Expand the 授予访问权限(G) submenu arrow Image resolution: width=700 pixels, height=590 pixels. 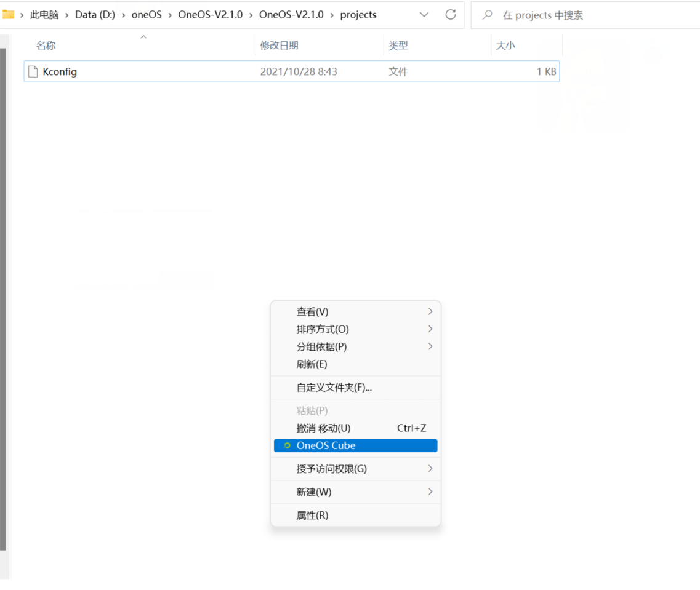(430, 468)
